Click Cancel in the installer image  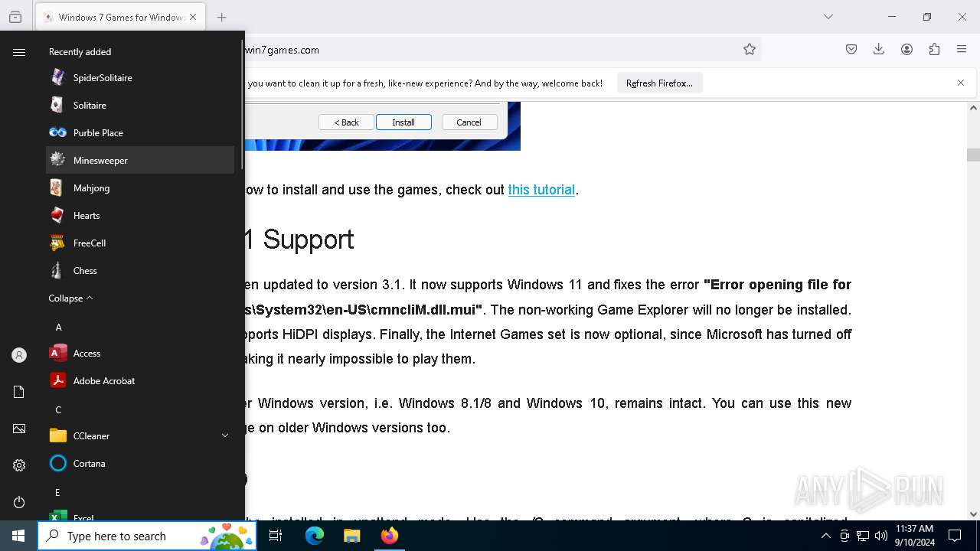(469, 122)
